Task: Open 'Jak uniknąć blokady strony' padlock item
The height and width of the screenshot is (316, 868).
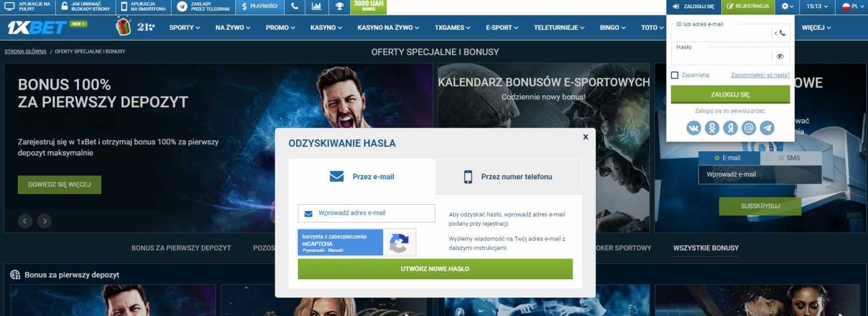Action: coord(87,6)
